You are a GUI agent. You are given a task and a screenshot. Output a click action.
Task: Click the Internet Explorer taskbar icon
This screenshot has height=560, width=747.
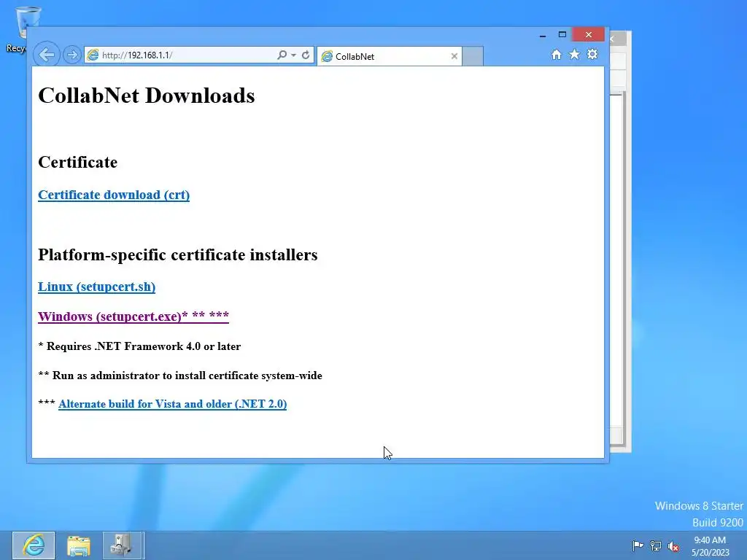pos(34,545)
